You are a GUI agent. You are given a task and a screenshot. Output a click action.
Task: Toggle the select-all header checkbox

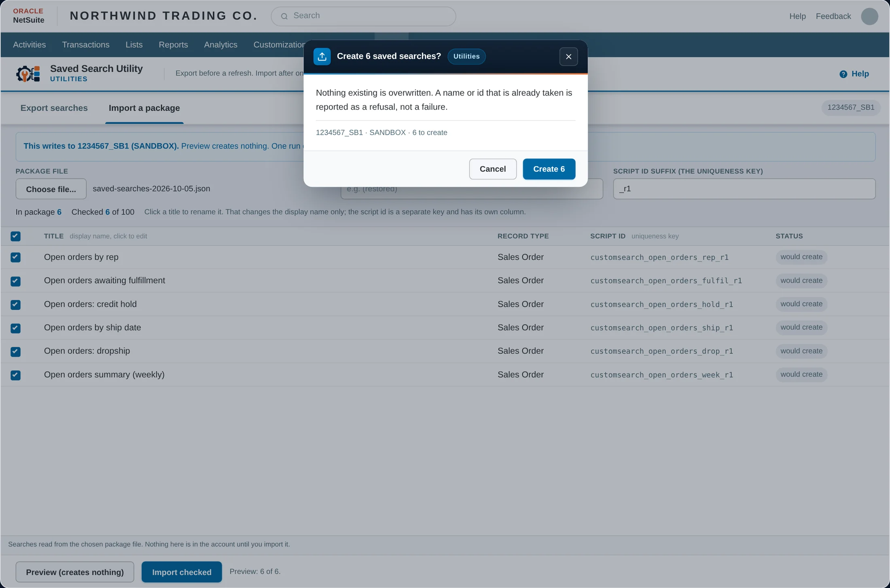tap(15, 236)
